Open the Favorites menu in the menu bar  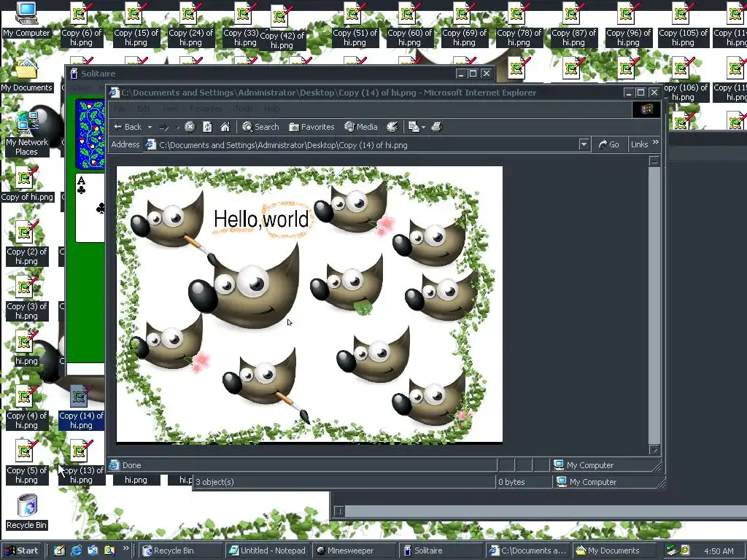point(206,109)
